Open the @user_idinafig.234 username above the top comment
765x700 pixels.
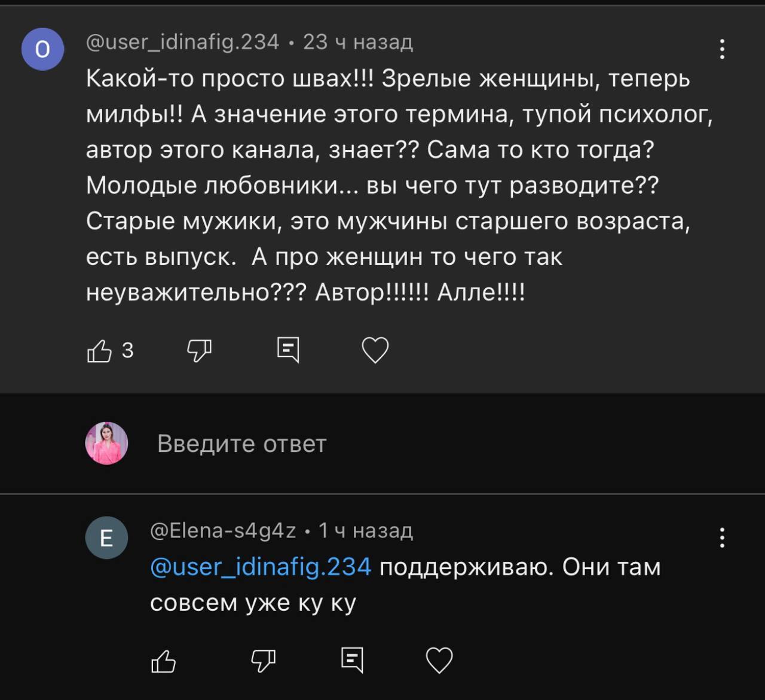click(182, 42)
